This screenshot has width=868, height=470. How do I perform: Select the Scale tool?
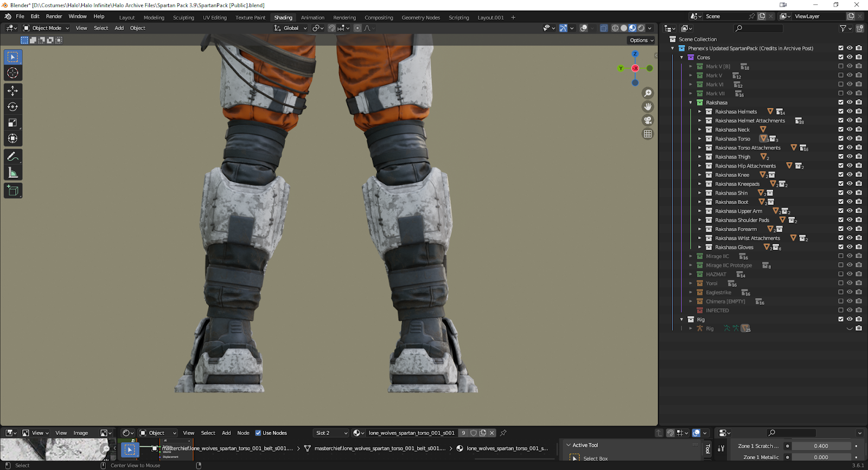(12, 123)
